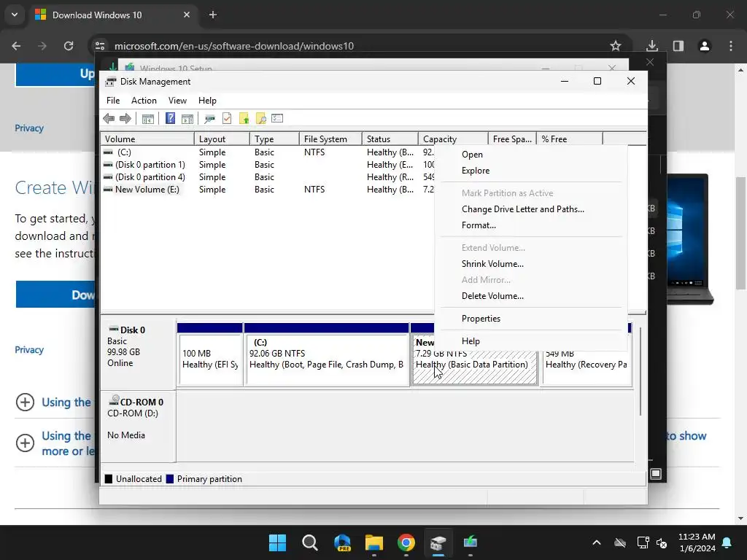Open Google Chrome from taskbar
The image size is (747, 560).
click(406, 542)
